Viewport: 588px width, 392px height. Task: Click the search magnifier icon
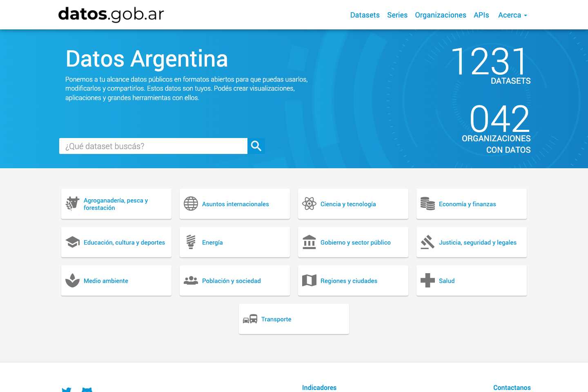tap(256, 146)
